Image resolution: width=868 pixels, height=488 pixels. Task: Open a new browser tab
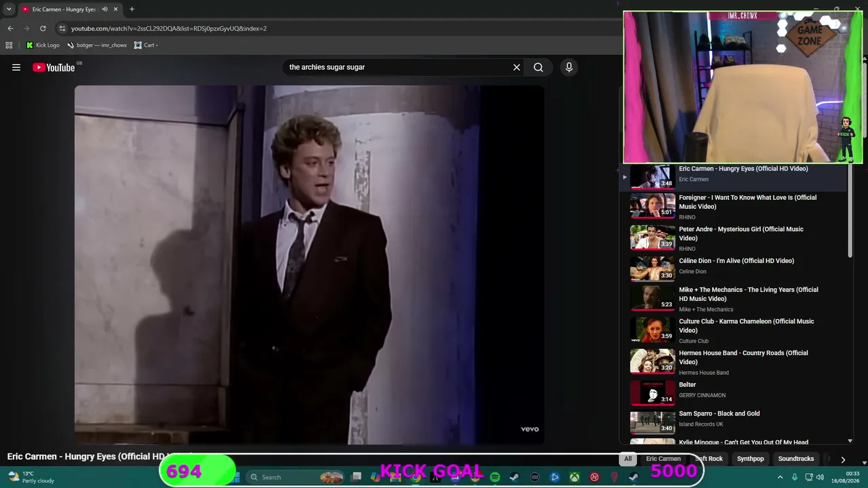pyautogui.click(x=132, y=9)
